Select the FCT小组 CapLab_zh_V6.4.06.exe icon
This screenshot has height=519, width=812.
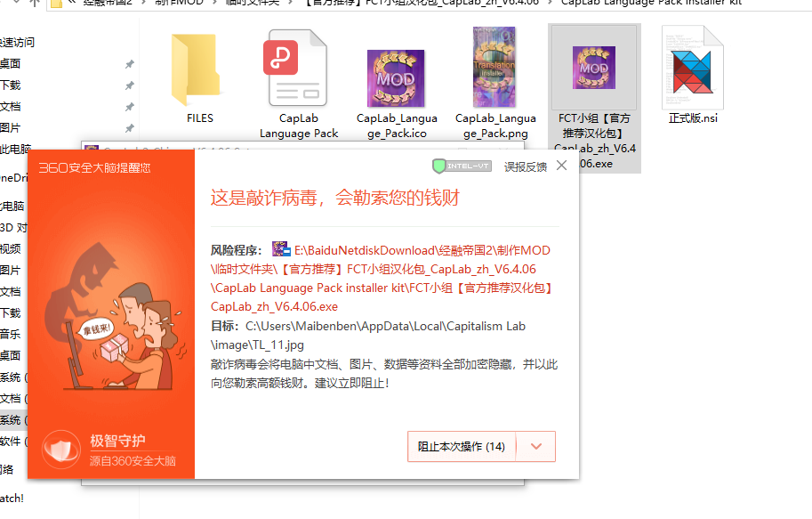pos(594,68)
